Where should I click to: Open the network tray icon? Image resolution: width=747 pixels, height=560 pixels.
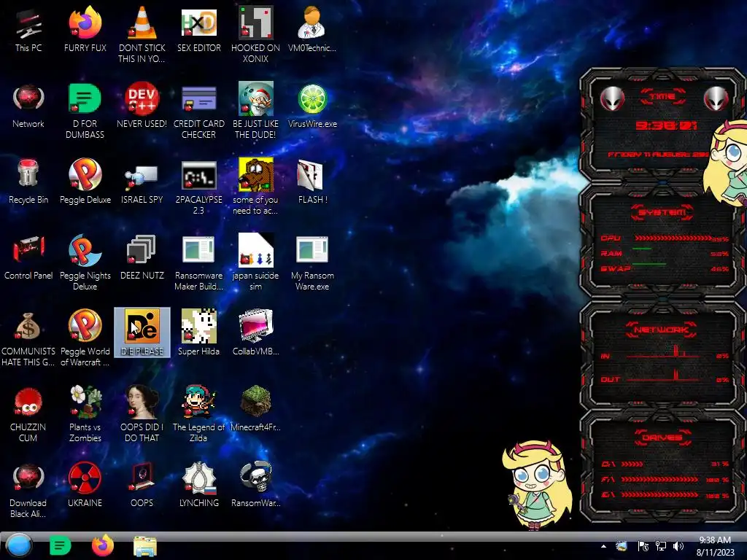661,546
